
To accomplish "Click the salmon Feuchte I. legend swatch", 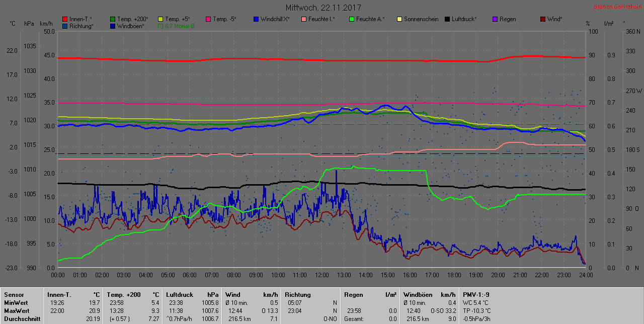I will point(303,19).
